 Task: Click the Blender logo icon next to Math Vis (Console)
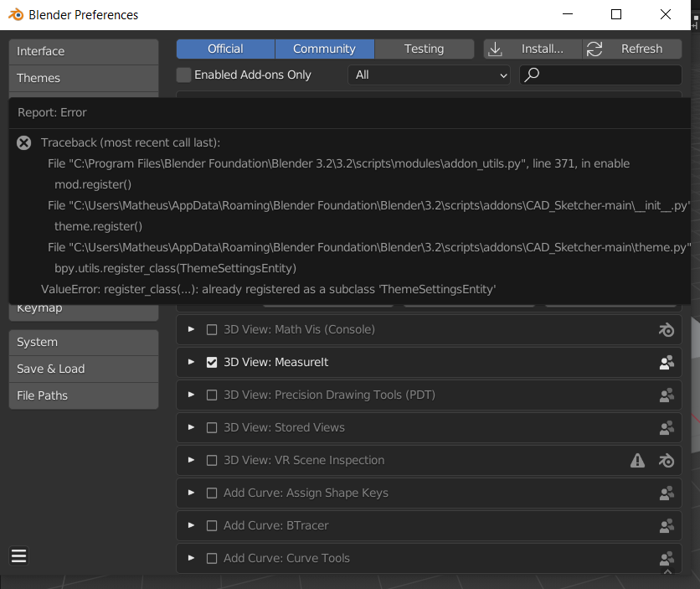pyautogui.click(x=667, y=329)
